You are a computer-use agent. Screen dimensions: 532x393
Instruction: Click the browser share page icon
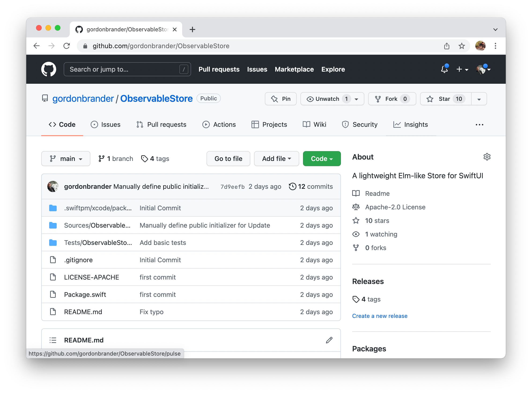pos(447,46)
